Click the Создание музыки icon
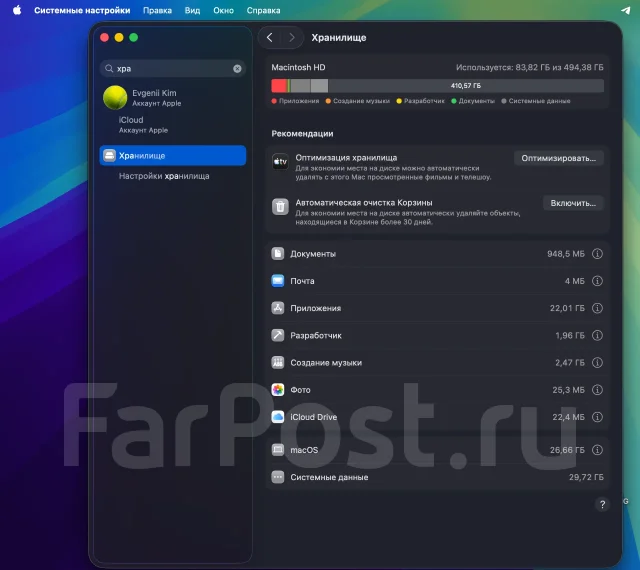The height and width of the screenshot is (570, 640). click(x=278, y=363)
